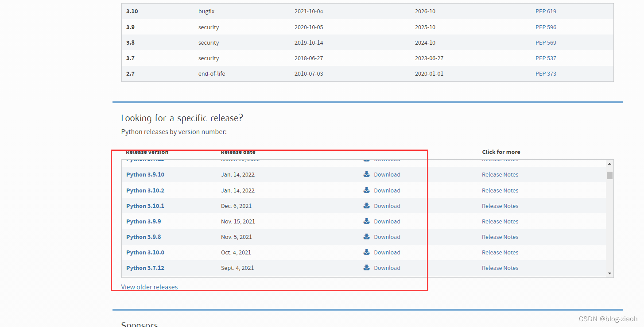Image resolution: width=644 pixels, height=327 pixels.
Task: View Release Notes for Python 3.9.8
Action: point(500,237)
